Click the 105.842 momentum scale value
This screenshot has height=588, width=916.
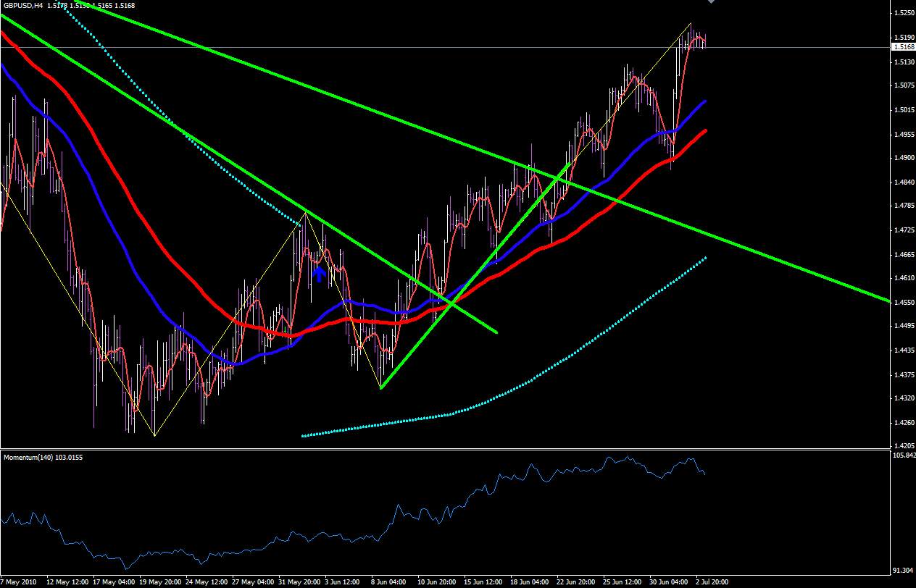tap(904, 455)
